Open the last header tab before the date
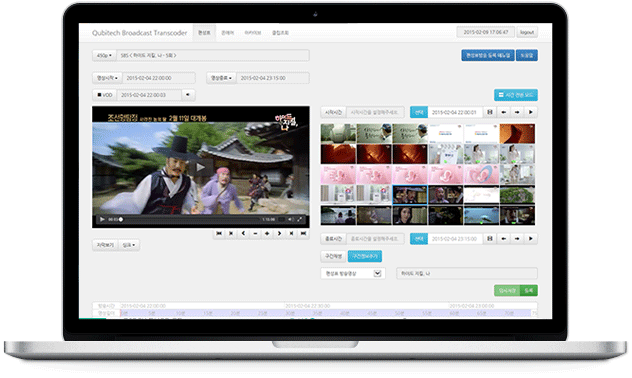The width and height of the screenshot is (632, 378). click(x=280, y=33)
